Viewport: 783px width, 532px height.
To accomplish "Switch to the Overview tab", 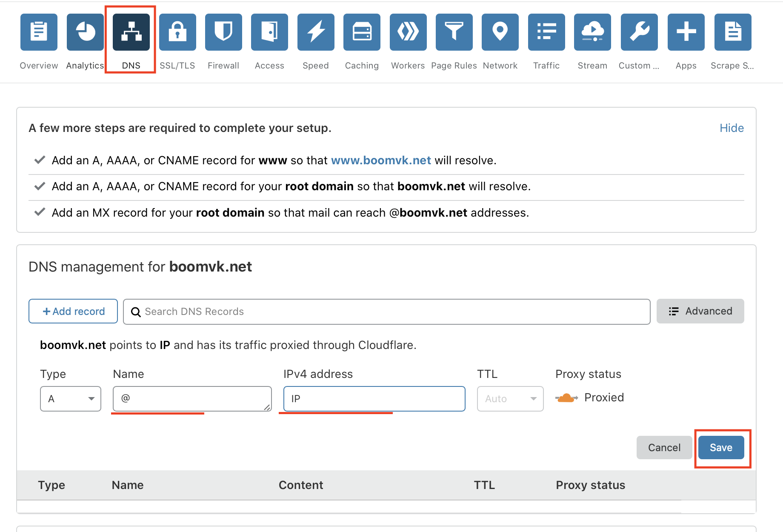I will (x=39, y=32).
